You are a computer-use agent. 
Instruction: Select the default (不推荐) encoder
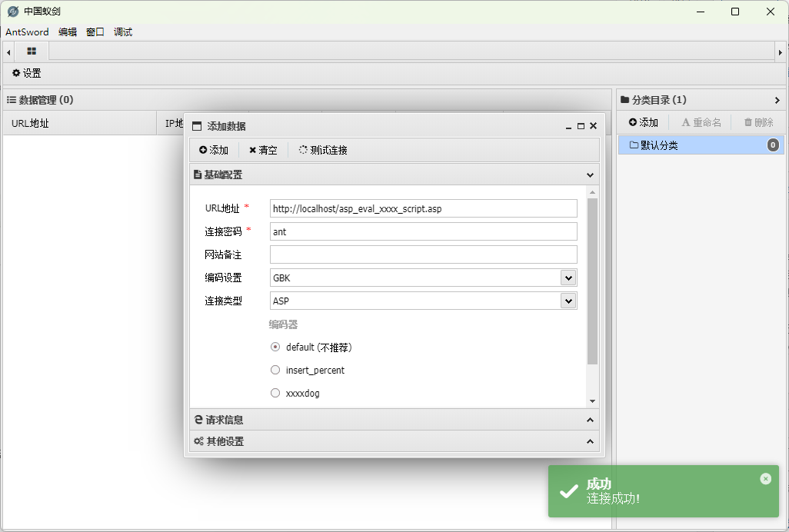pyautogui.click(x=275, y=347)
